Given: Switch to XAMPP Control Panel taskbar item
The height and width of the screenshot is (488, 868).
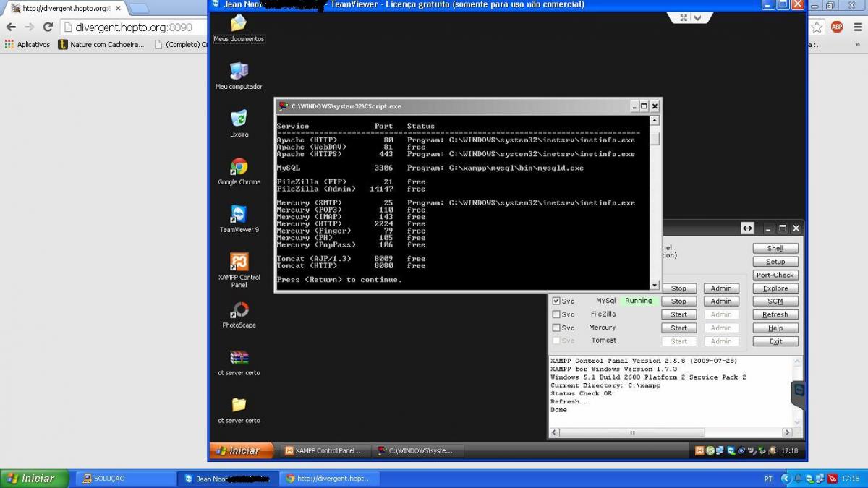Looking at the screenshot, I should [x=324, y=450].
